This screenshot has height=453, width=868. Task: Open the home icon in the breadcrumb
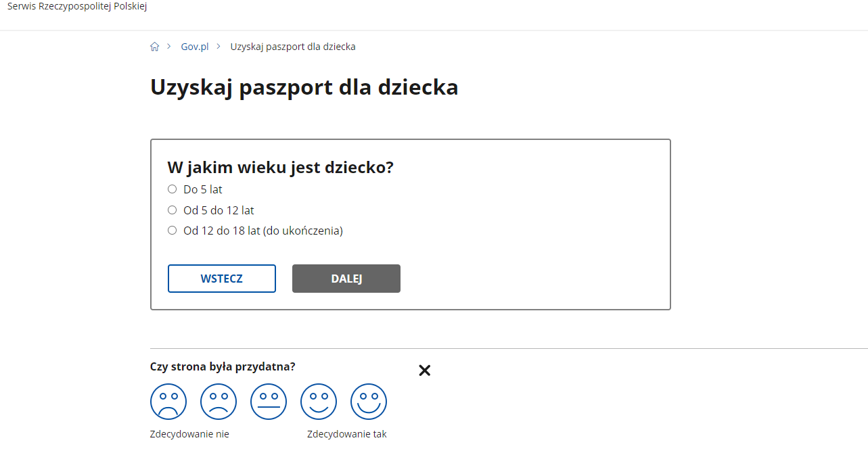pos(154,47)
